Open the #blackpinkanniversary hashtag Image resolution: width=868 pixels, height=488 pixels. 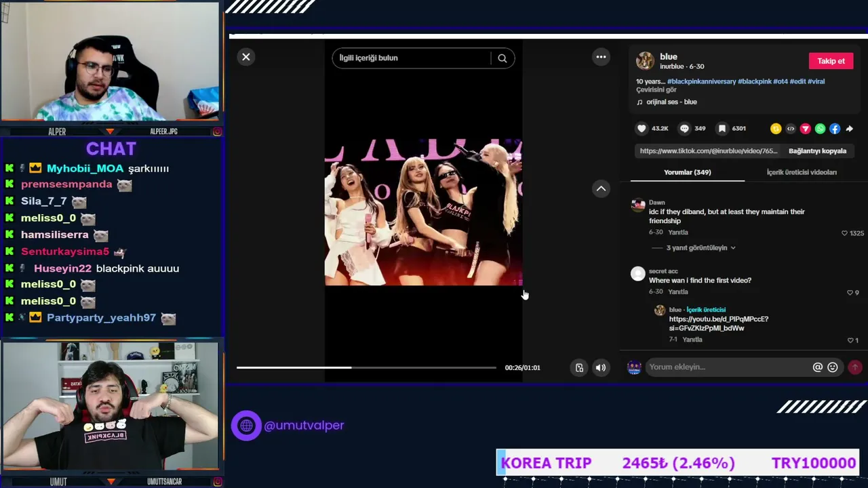701,81
